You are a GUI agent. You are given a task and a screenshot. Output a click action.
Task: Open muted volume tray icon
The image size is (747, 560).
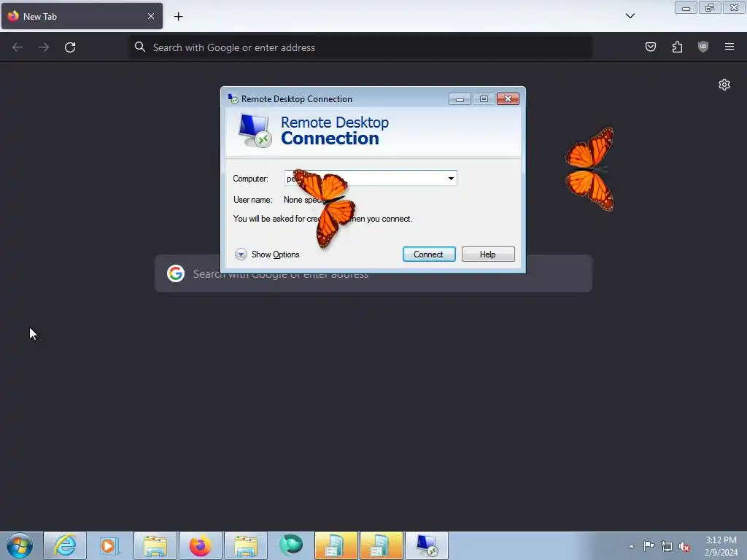[x=684, y=546]
